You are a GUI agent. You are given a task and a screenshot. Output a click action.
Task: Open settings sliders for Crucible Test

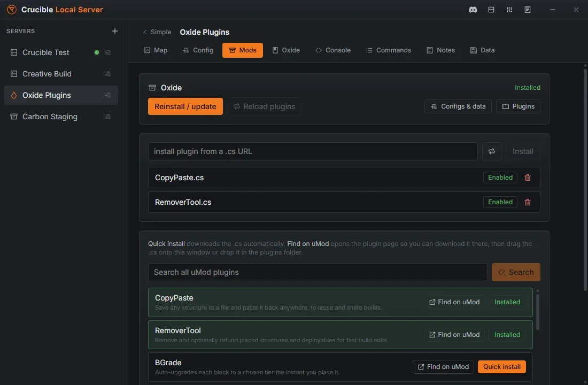pyautogui.click(x=108, y=52)
